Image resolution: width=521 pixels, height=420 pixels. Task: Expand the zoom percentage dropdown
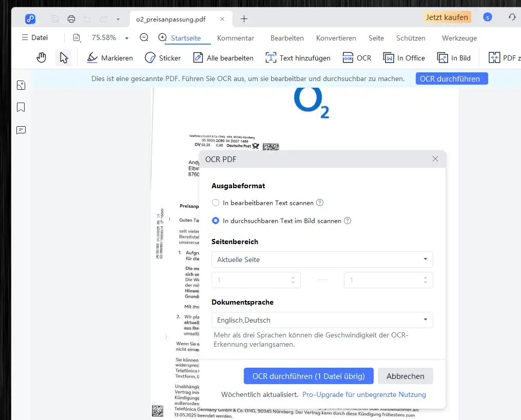tap(127, 38)
